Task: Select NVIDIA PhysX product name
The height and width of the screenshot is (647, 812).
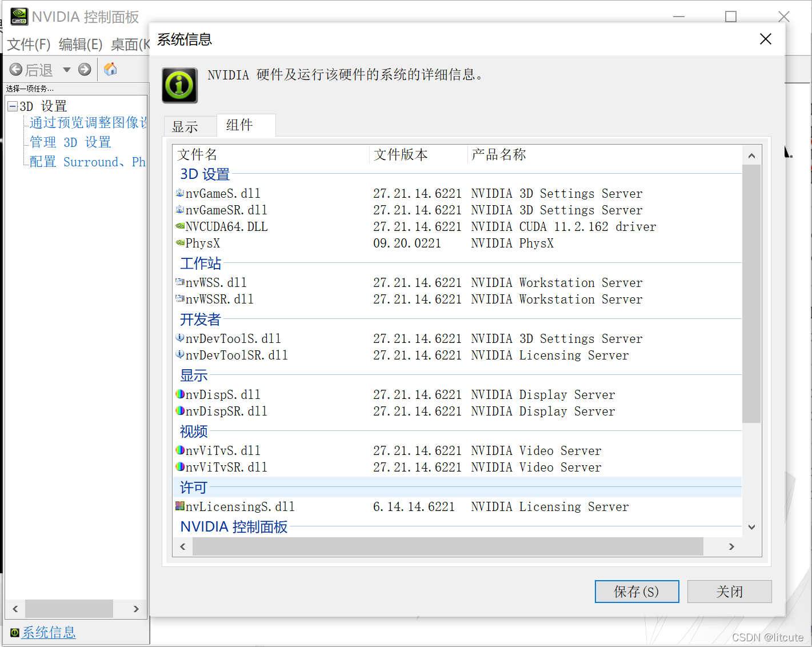Action: (x=512, y=243)
